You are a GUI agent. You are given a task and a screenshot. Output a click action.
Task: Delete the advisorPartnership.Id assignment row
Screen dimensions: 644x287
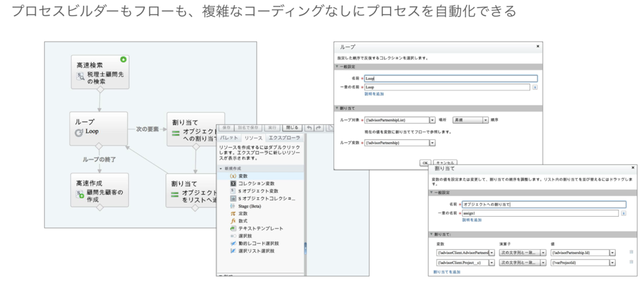(631, 252)
